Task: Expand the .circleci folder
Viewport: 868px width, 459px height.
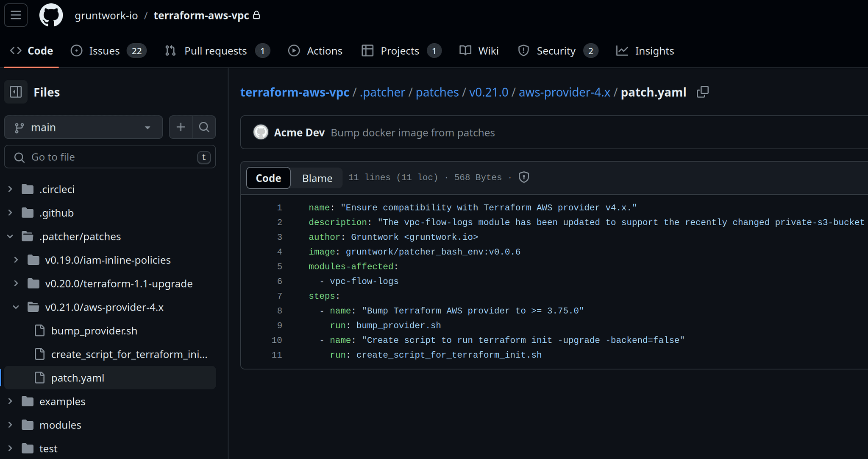Action: (x=11, y=189)
